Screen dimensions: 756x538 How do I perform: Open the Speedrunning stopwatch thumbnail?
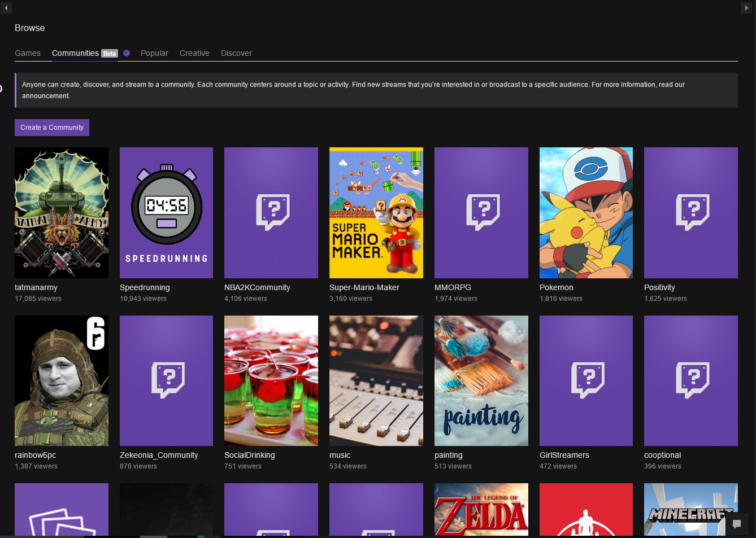tap(166, 213)
